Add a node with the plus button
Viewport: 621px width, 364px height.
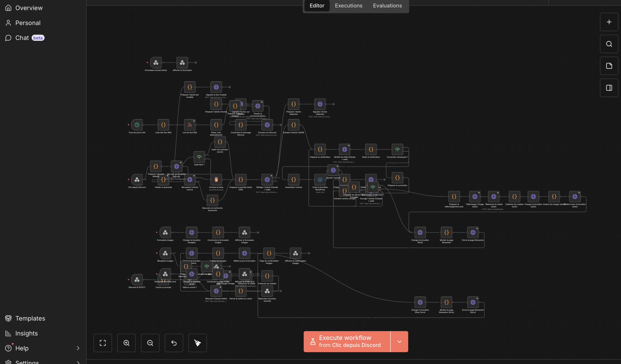click(609, 22)
